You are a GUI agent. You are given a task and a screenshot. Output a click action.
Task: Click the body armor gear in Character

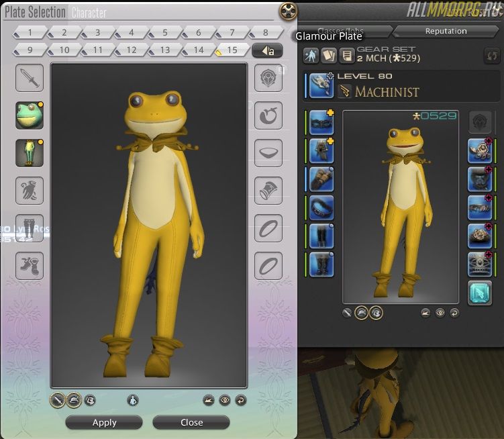coord(321,151)
